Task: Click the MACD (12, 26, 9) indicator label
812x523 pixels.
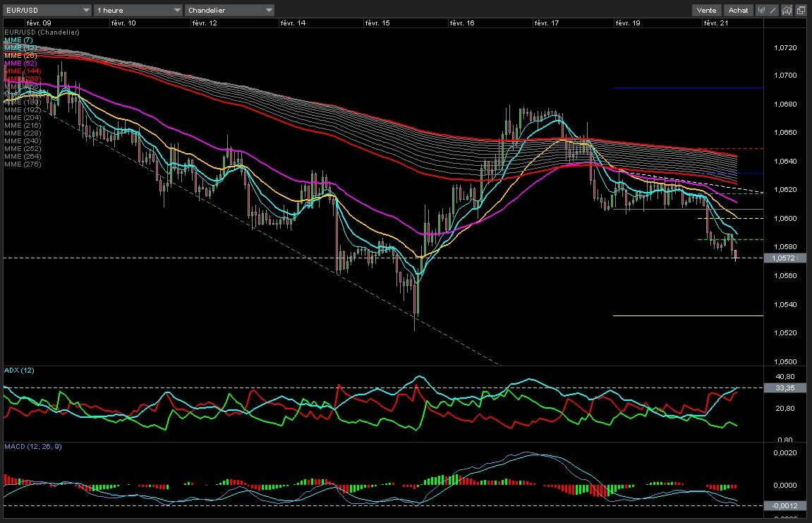Action: tap(33, 446)
